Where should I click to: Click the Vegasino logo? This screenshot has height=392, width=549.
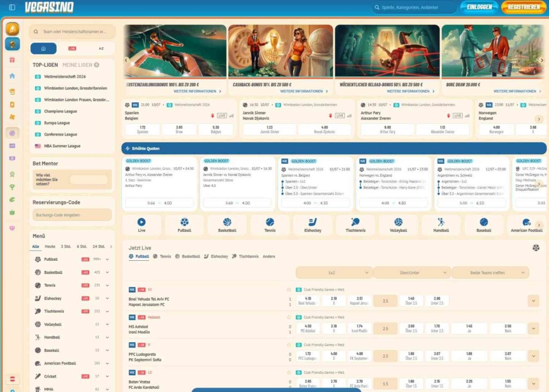click(49, 7)
